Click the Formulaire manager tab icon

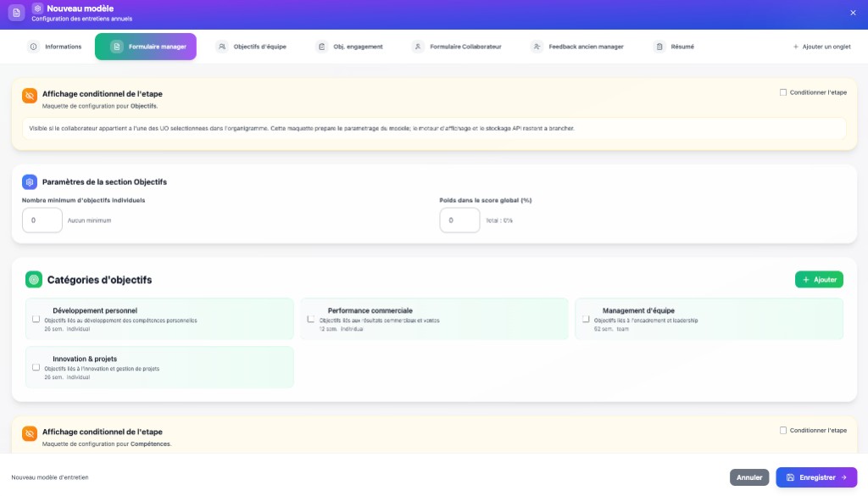116,47
